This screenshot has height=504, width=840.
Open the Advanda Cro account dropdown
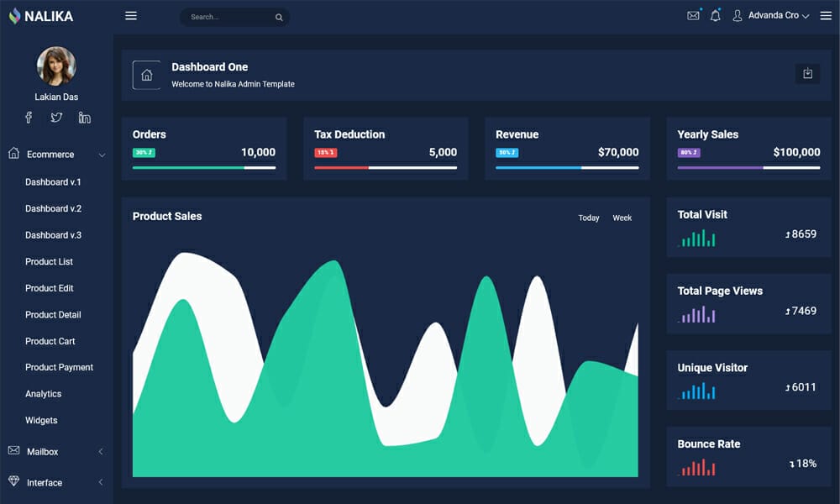[x=774, y=15]
